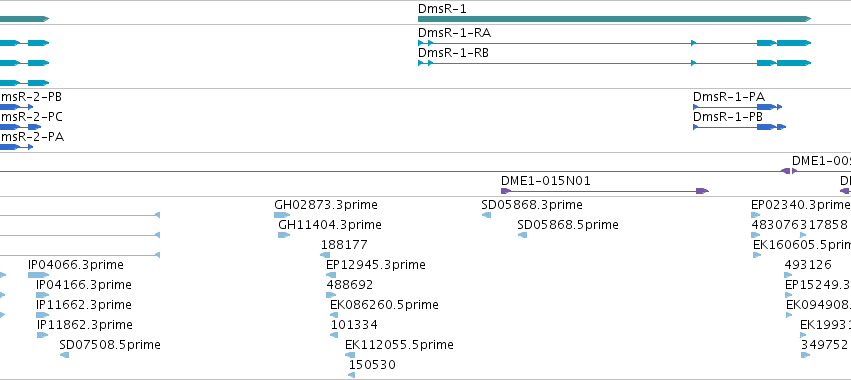
Task: Click the SD05868.5prime arrow glyph
Action: (x=522, y=235)
